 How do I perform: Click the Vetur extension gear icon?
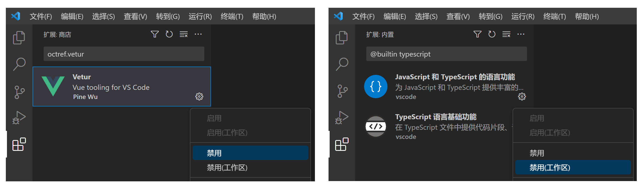point(199,96)
